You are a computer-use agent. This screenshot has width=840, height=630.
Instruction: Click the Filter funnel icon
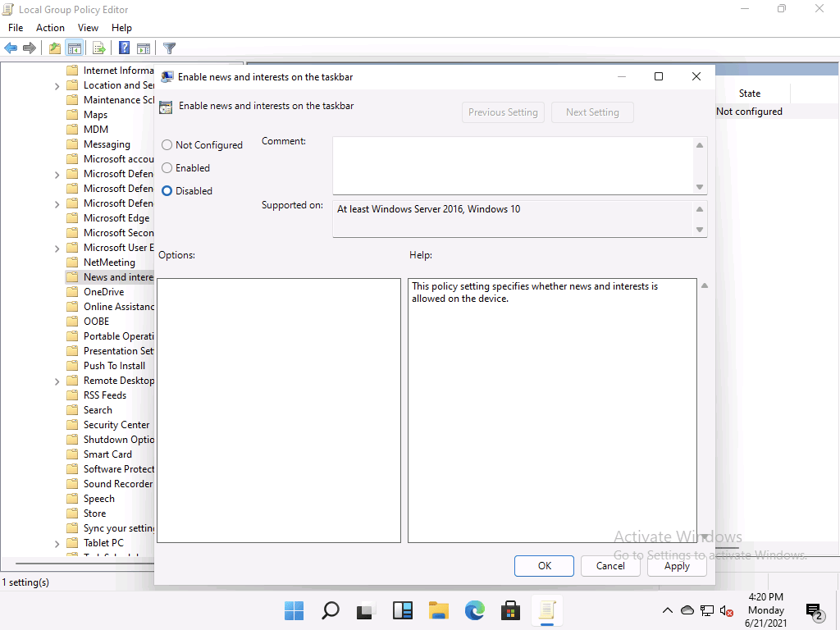[x=169, y=48]
